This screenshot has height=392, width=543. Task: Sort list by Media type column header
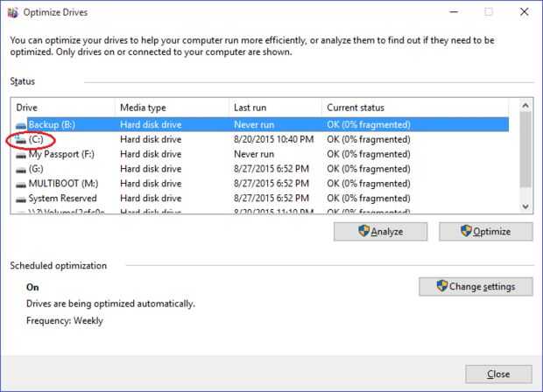point(170,107)
